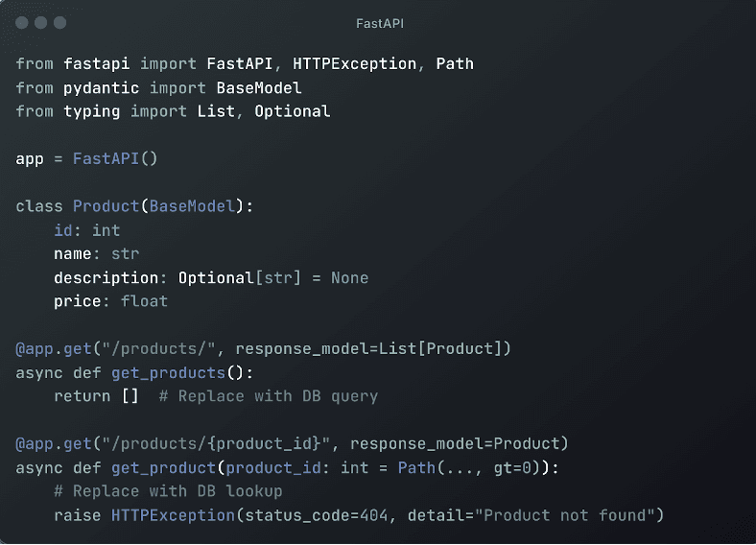
Task: Click the Product class name
Action: point(106,206)
